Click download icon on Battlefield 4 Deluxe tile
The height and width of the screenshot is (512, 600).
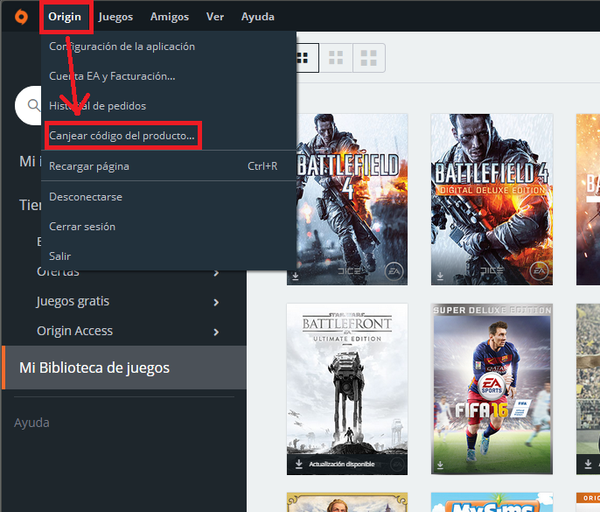[x=440, y=276]
